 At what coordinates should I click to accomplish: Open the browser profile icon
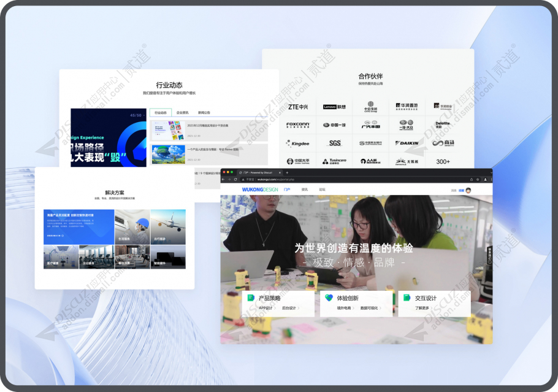[485, 180]
